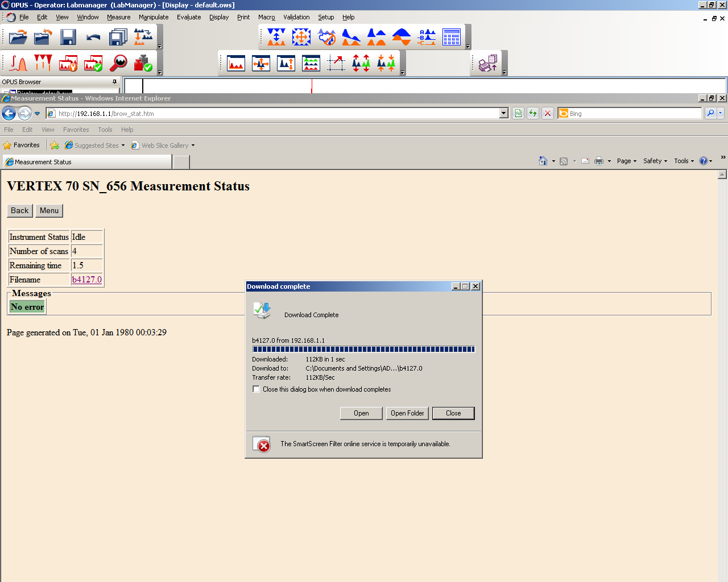Click the red inverted-peaks icon in OPUS
Viewport: 728px width, 582px height.
pos(43,63)
